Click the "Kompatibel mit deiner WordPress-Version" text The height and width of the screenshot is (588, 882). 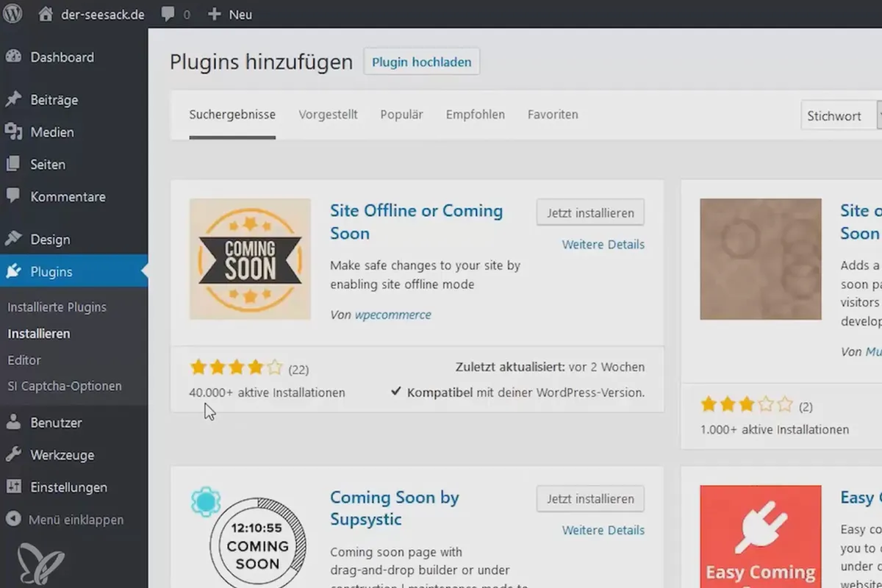coord(526,392)
